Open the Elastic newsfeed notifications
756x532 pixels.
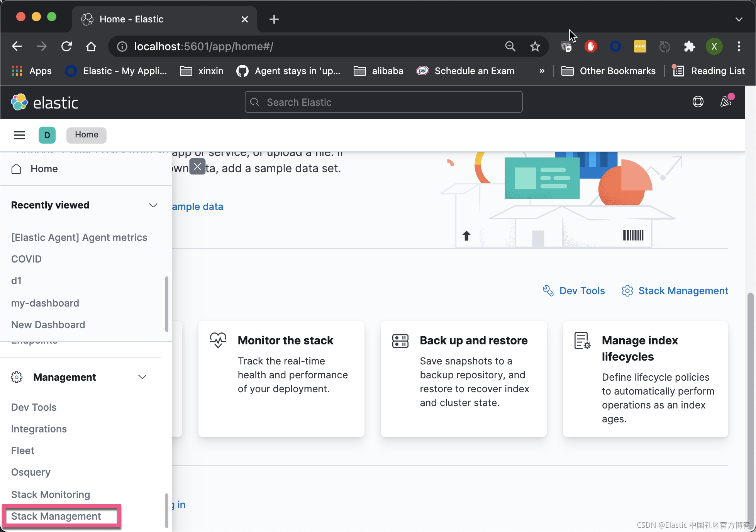pyautogui.click(x=726, y=102)
